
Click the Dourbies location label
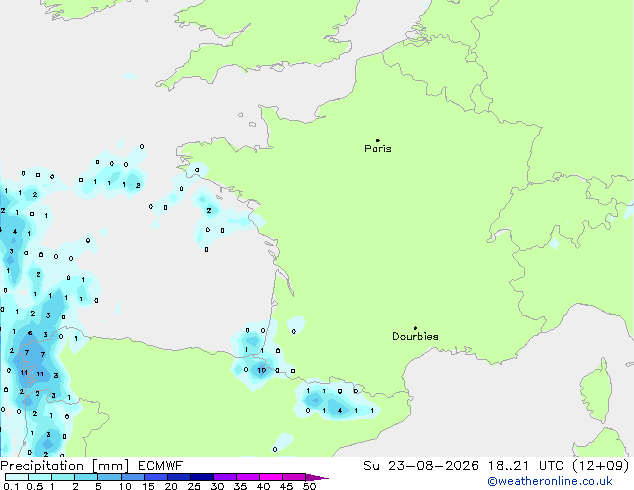click(415, 336)
